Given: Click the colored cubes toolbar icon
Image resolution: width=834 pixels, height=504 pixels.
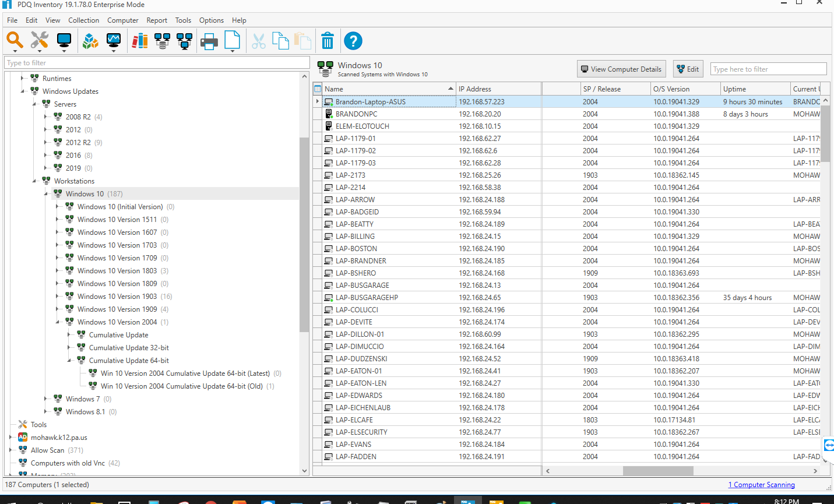Looking at the screenshot, I should (x=90, y=41).
